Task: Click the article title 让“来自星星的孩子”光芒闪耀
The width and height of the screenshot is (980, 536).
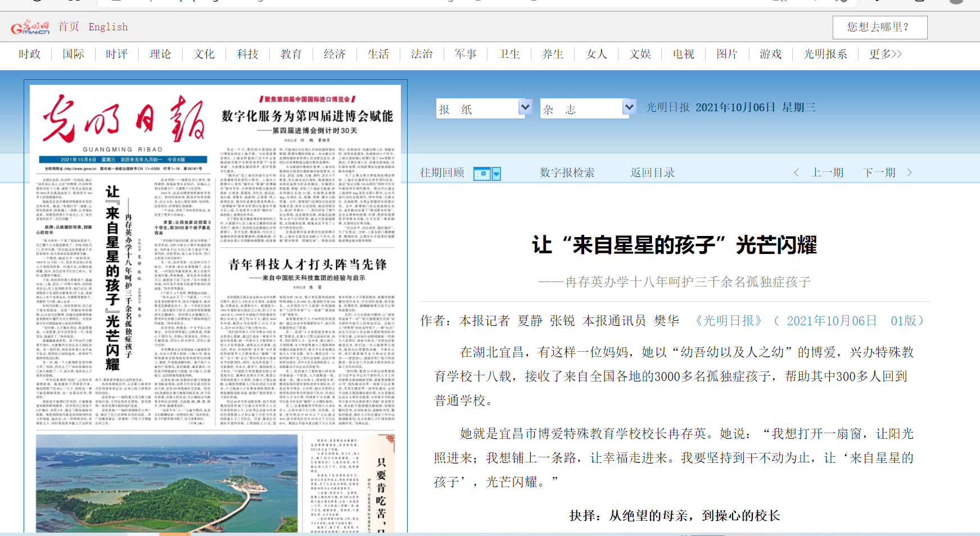Action: (x=674, y=245)
